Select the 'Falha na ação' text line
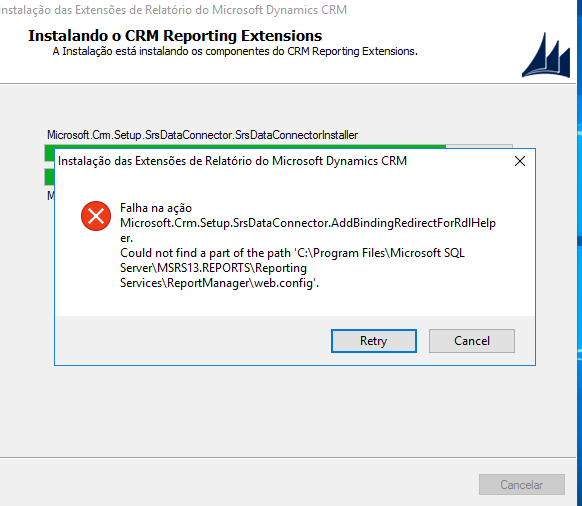The height and width of the screenshot is (506, 582). pyautogui.click(x=156, y=208)
